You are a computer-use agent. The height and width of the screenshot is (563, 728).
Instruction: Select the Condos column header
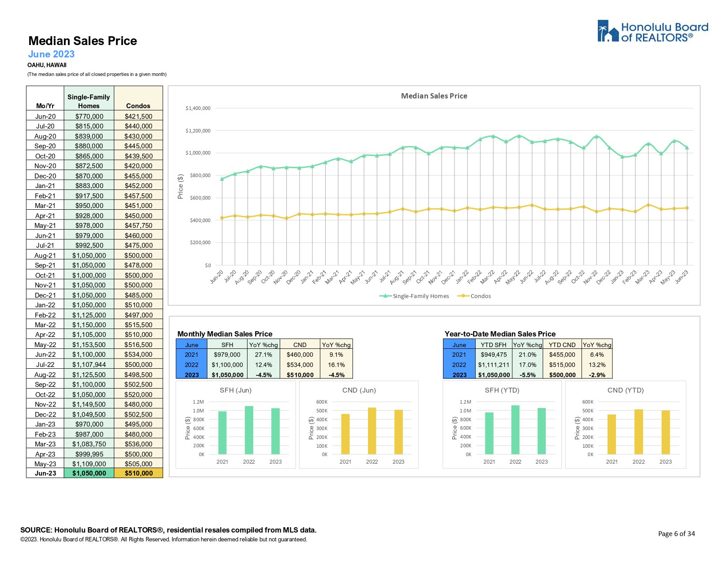138,106
